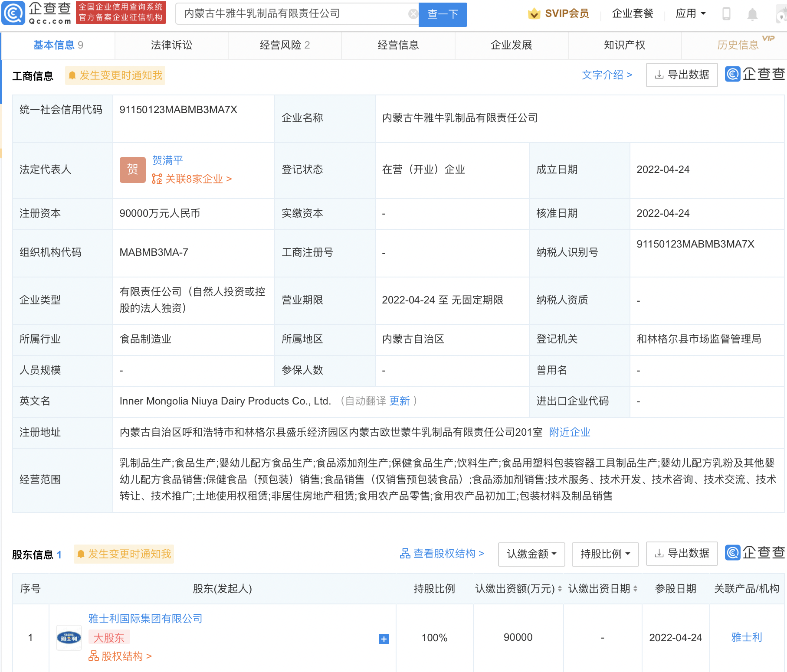Click the 企查查 logo beside 工商信息 export
This screenshot has height=672, width=787.
click(755, 74)
